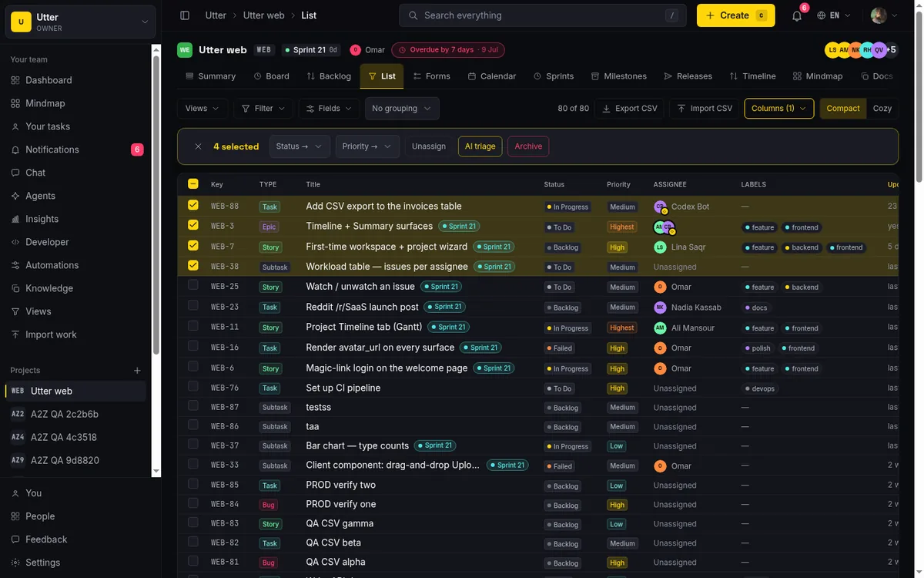Open the Columns (1) dropdown
This screenshot has height=578, width=924.
(x=778, y=109)
